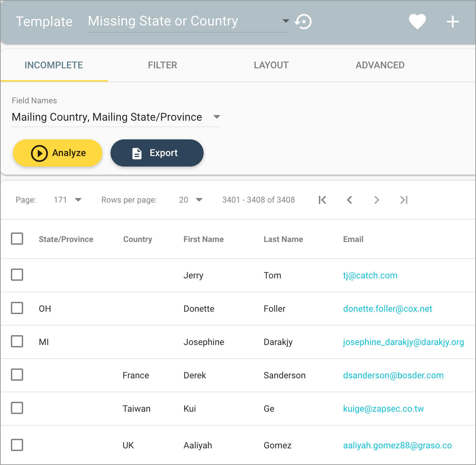This screenshot has height=465, width=476.
Task: Check the row for Kui Ge
Action: click(x=17, y=408)
